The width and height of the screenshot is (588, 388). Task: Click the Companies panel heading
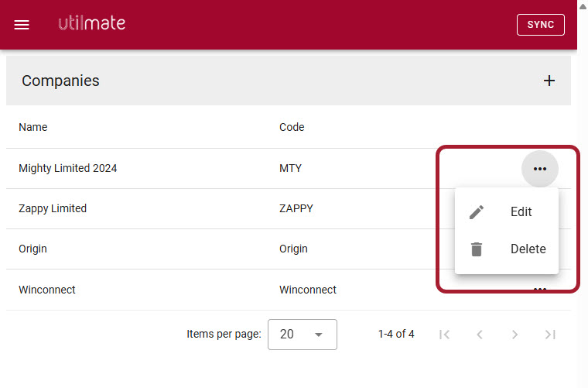click(60, 81)
